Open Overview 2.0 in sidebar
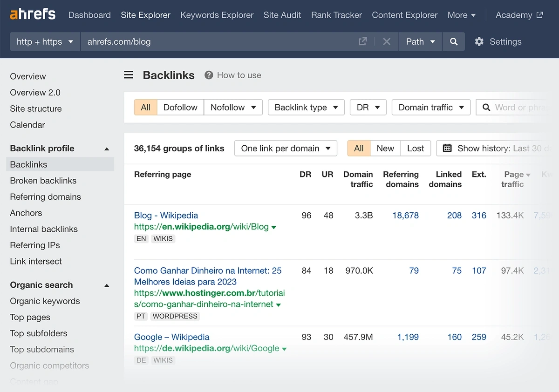559x392 pixels. click(35, 93)
